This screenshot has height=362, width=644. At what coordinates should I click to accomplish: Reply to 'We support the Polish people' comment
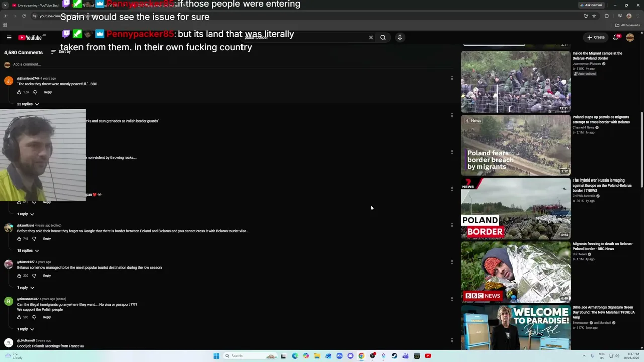coord(47,317)
